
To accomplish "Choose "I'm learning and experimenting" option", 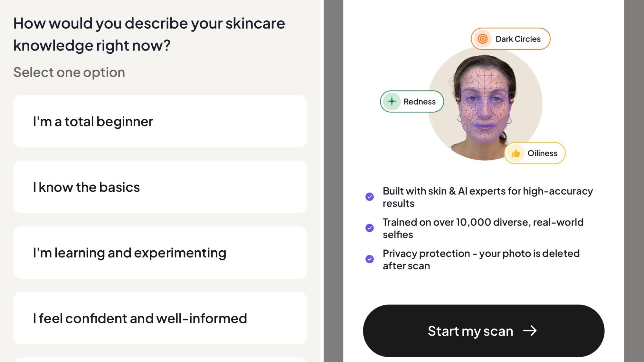I will click(x=160, y=253).
